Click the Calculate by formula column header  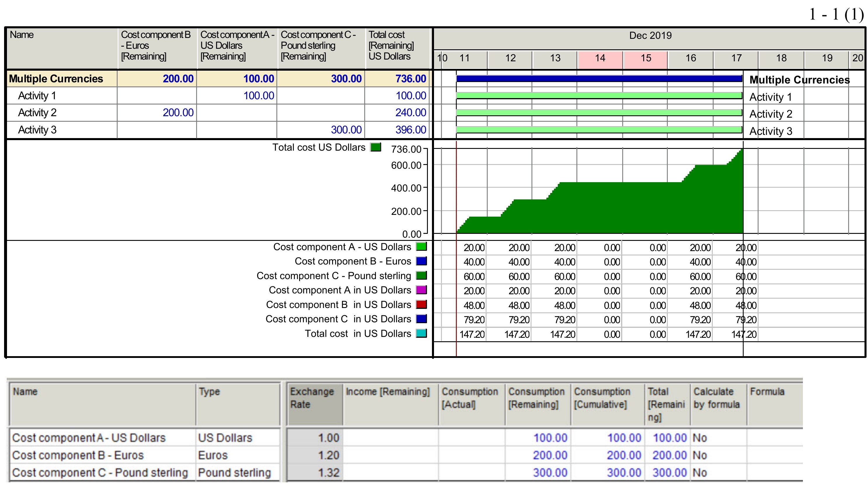point(718,404)
